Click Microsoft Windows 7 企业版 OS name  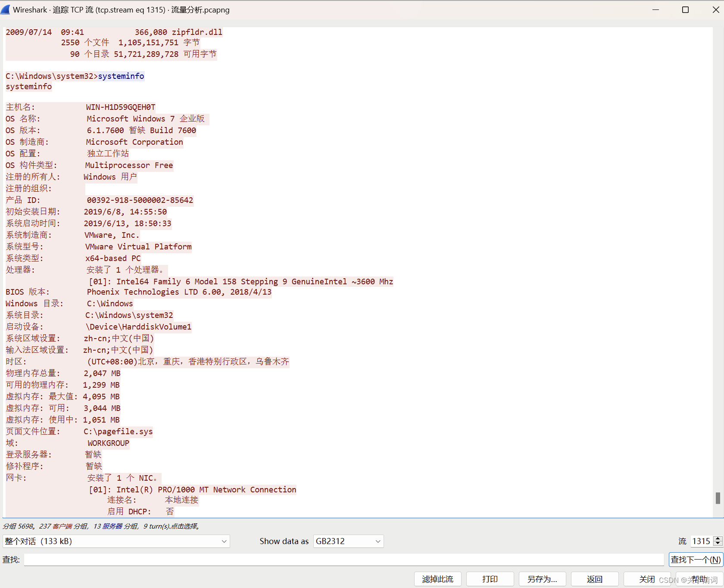[146, 118]
